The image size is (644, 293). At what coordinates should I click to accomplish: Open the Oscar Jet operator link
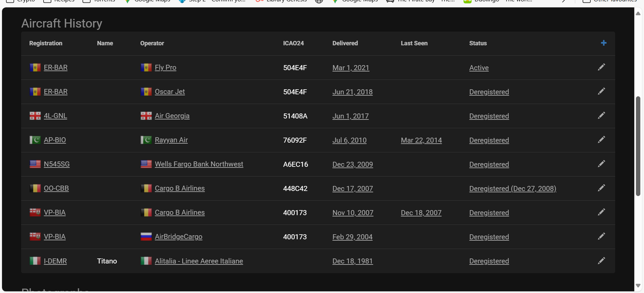[x=170, y=92]
